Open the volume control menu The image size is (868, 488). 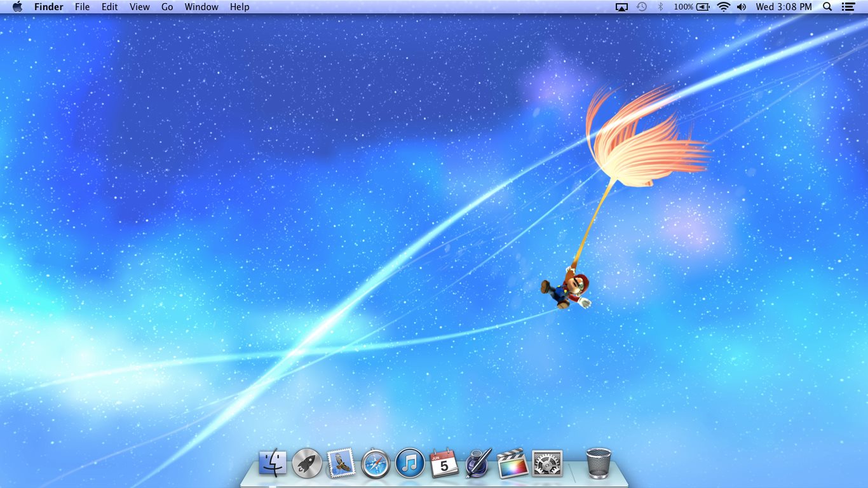pyautogui.click(x=742, y=7)
